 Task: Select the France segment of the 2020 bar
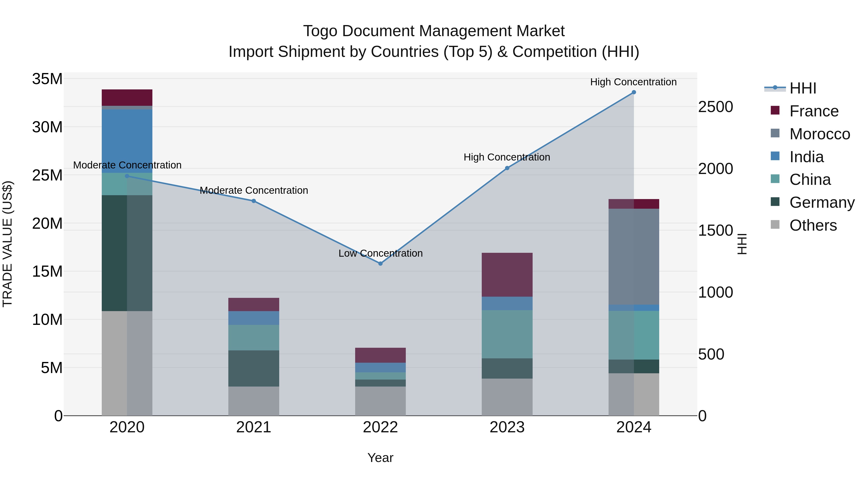click(x=127, y=98)
